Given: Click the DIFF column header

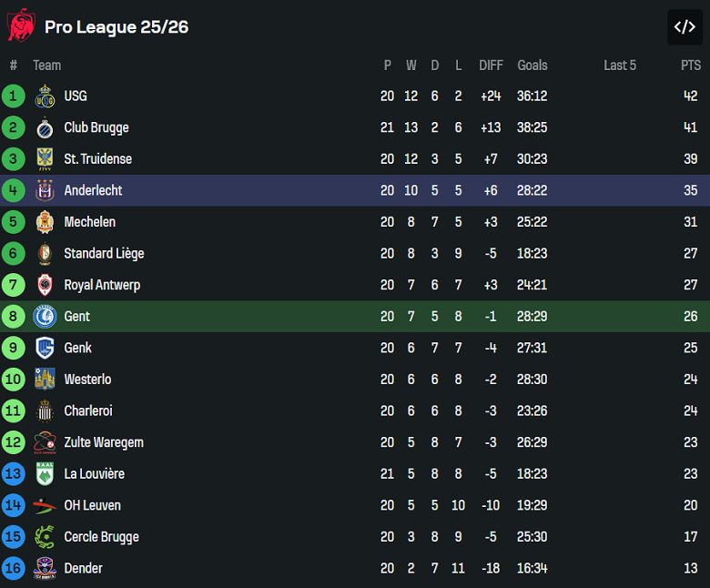Looking at the screenshot, I should (491, 66).
